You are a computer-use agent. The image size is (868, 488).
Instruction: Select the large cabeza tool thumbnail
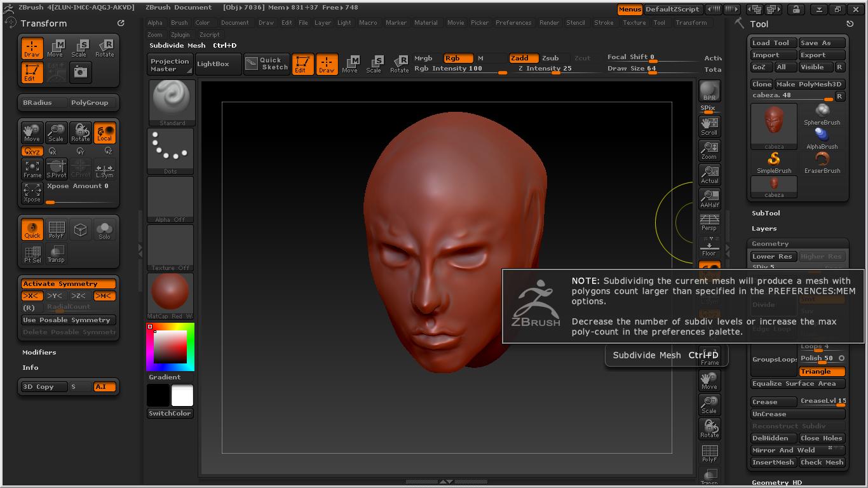pyautogui.click(x=774, y=126)
